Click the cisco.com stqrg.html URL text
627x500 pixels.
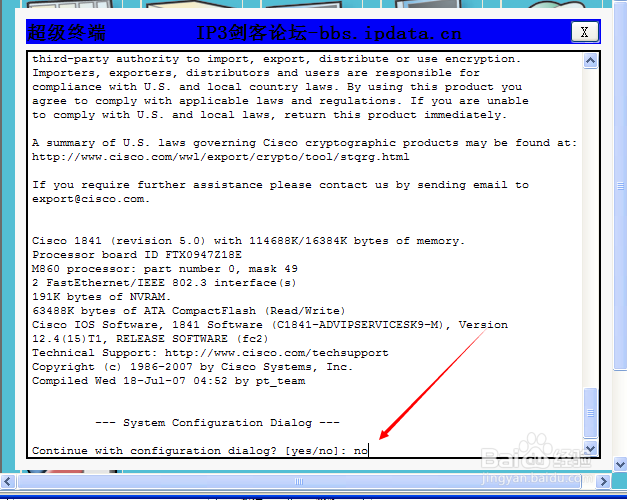click(x=221, y=157)
